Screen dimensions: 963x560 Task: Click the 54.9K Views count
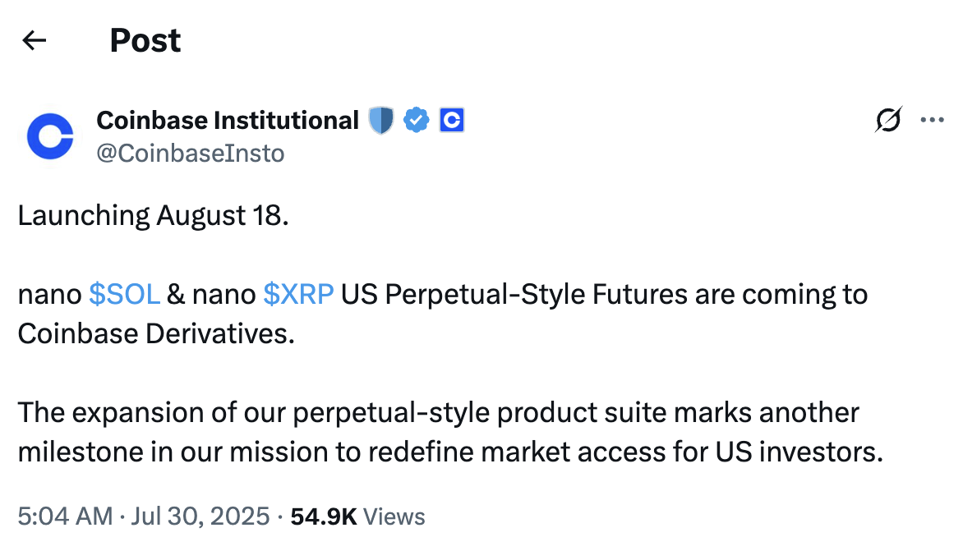357,516
